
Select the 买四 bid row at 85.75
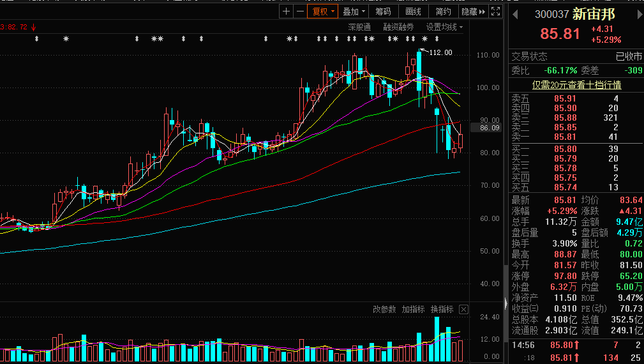[x=576, y=178]
